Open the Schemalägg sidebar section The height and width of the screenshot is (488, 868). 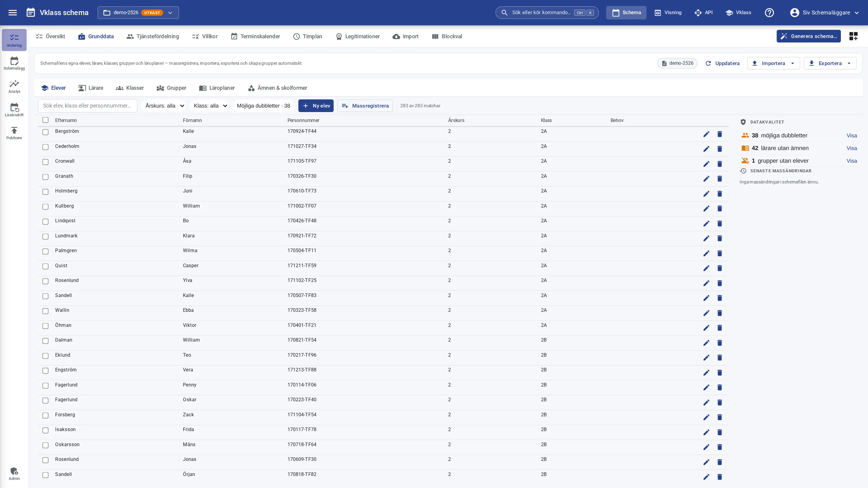14,63
